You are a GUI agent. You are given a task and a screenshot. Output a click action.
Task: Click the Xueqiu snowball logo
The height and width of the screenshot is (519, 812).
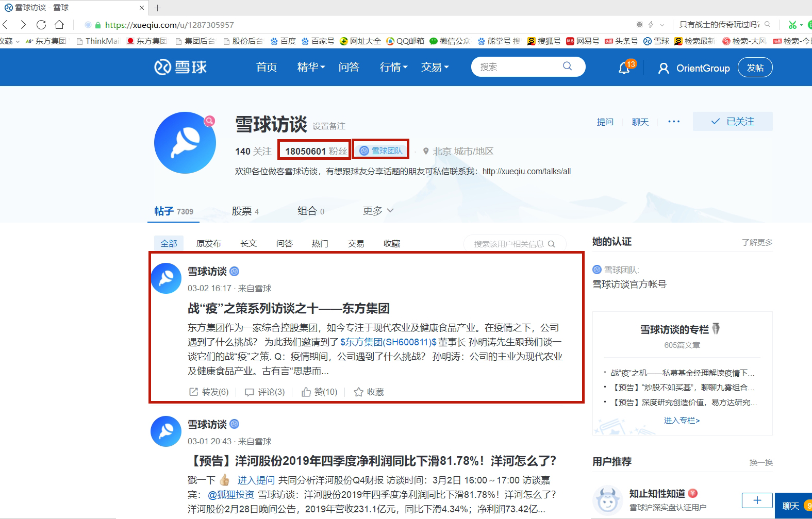coord(180,67)
